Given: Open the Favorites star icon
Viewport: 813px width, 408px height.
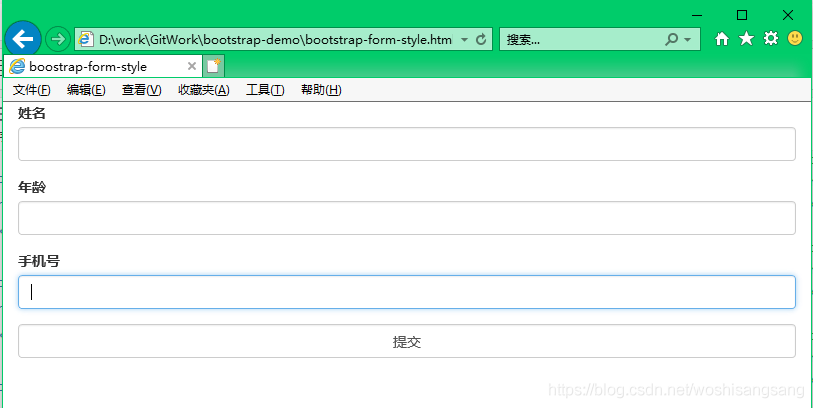Looking at the screenshot, I should [x=746, y=38].
